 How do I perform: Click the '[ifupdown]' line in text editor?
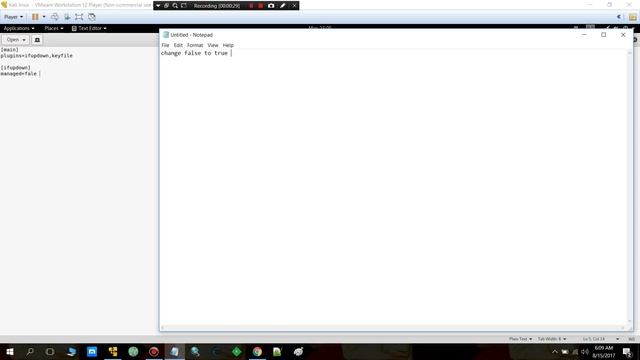click(x=16, y=68)
